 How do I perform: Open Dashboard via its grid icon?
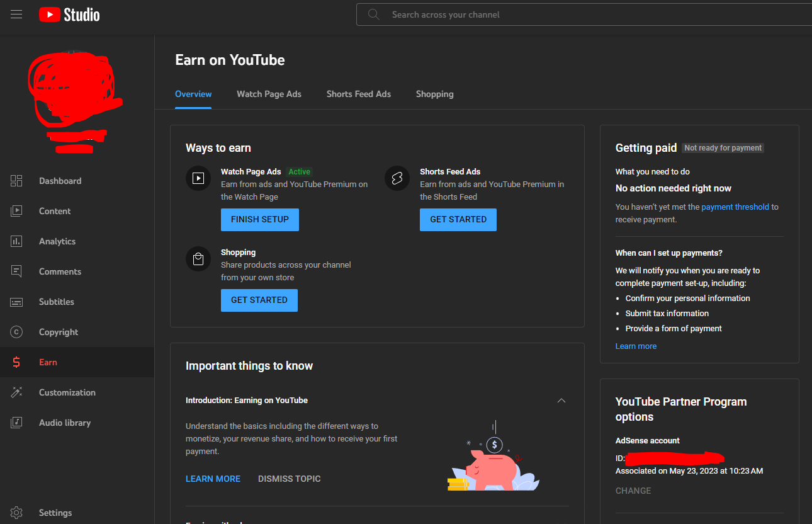tap(16, 181)
